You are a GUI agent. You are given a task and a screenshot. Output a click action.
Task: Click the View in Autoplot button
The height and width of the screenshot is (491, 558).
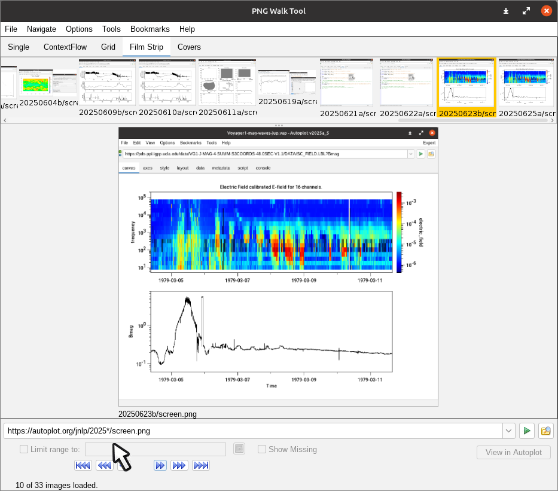(514, 452)
